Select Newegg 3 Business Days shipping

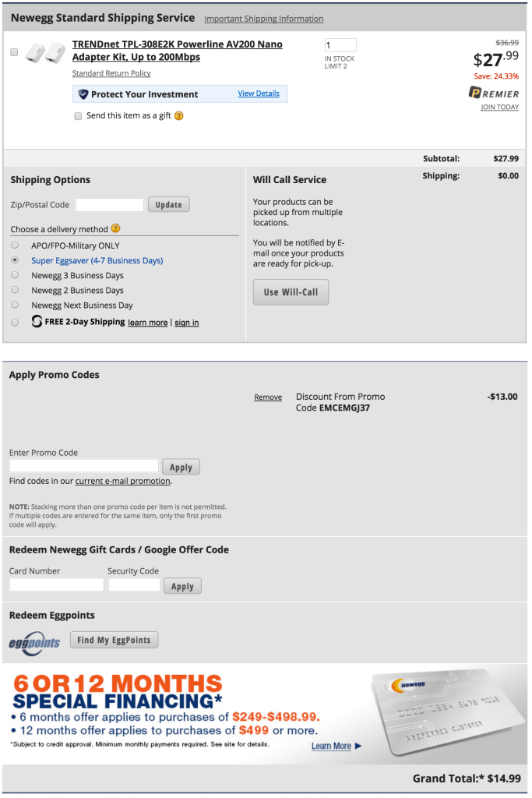[x=15, y=275]
